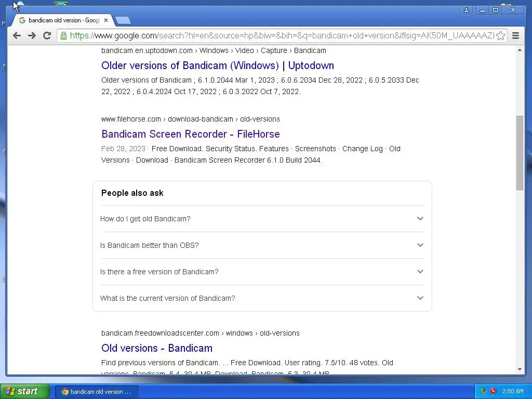The width and height of the screenshot is (532, 399).
Task: Click the page scrollbar down arrow
Action: coord(520,369)
